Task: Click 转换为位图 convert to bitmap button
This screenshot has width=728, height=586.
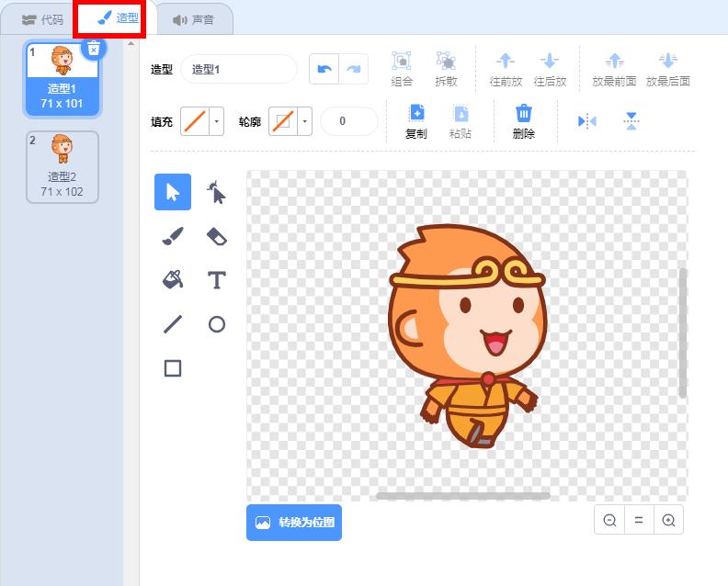Action: tap(294, 523)
